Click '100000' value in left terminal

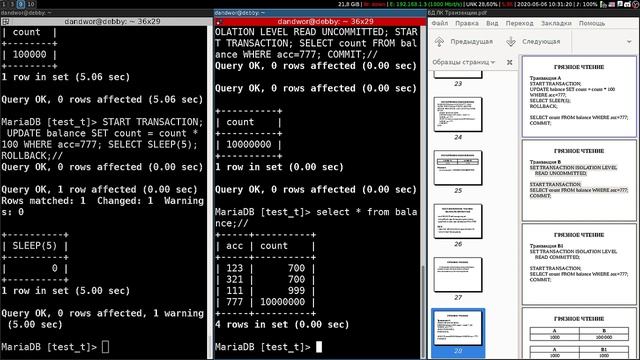coord(29,54)
